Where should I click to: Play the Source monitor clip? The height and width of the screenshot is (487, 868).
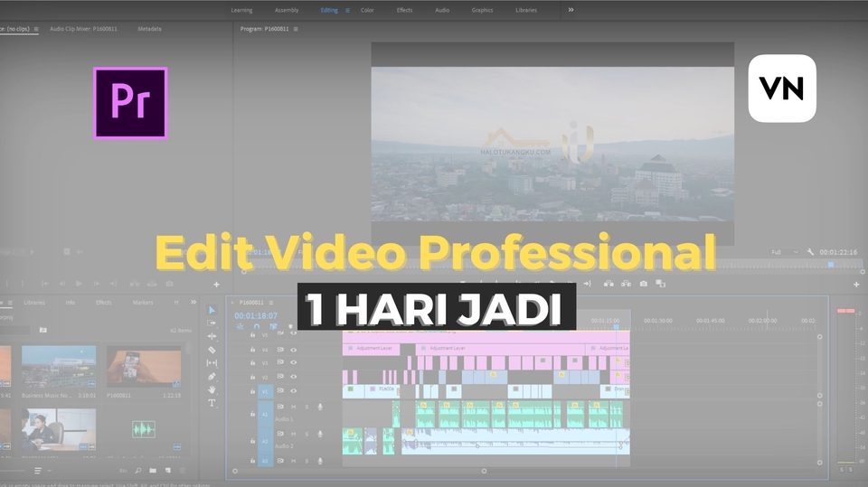79,284
